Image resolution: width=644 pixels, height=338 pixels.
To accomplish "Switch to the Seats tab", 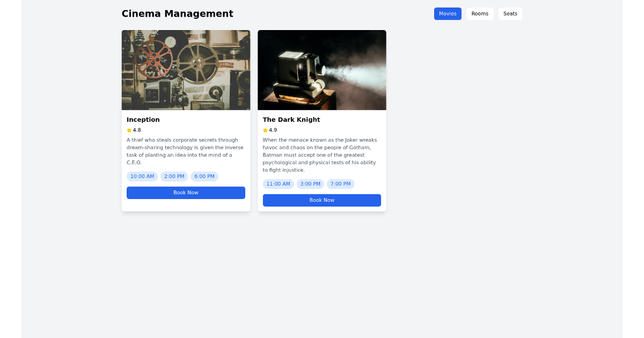I will pos(510,13).
